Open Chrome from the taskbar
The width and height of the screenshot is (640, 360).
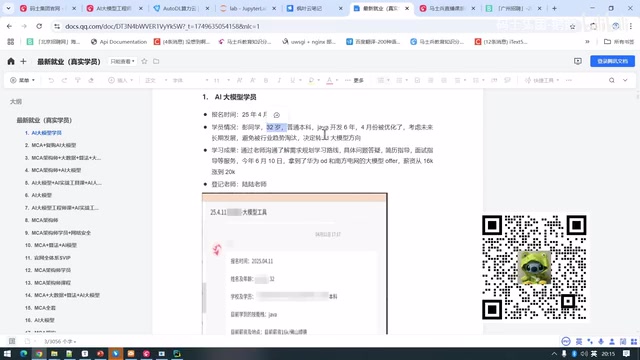point(39,353)
